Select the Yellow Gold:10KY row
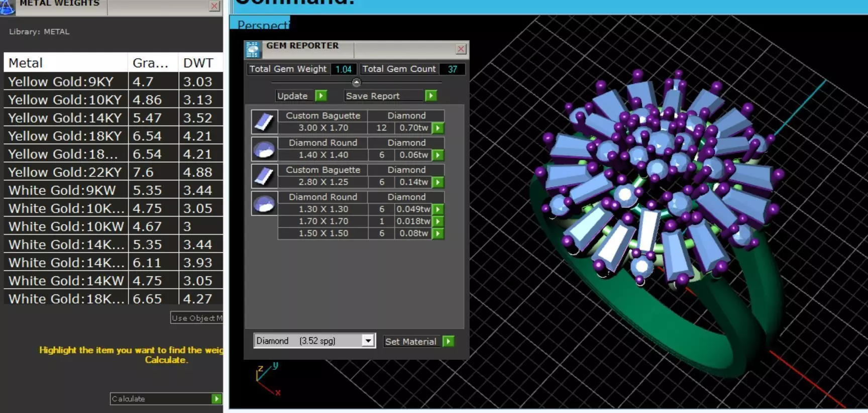 (114, 99)
